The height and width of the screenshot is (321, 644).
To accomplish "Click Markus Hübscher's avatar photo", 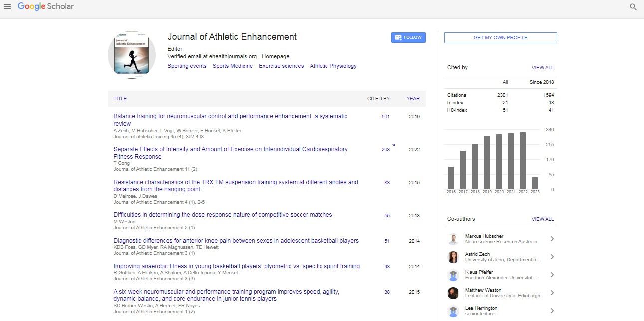I will click(x=453, y=239).
